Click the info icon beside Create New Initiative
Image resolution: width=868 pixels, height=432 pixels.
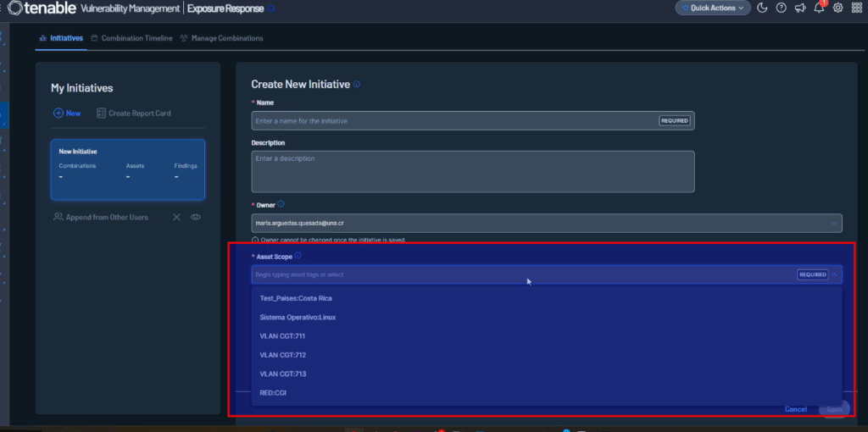[x=357, y=85]
